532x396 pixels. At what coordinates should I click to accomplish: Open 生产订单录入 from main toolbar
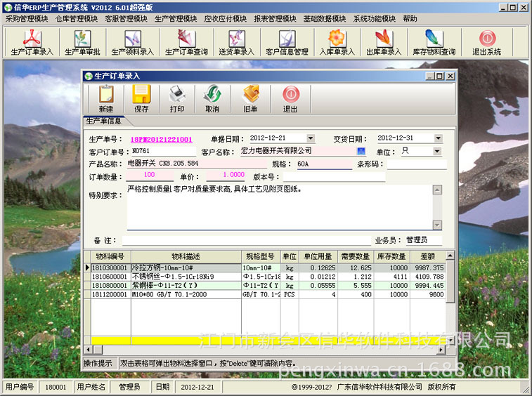pos(32,42)
